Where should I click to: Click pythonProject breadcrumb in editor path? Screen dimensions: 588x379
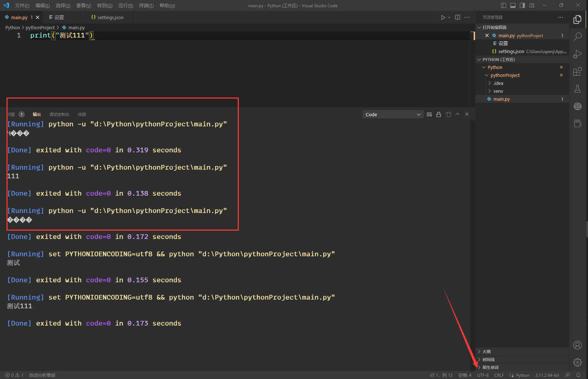tap(40, 27)
